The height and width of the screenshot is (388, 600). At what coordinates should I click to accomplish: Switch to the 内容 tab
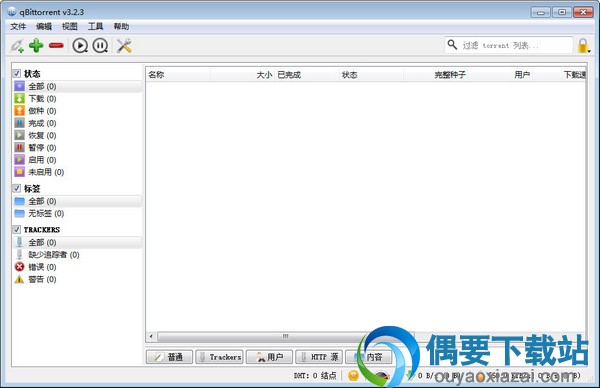click(x=368, y=357)
